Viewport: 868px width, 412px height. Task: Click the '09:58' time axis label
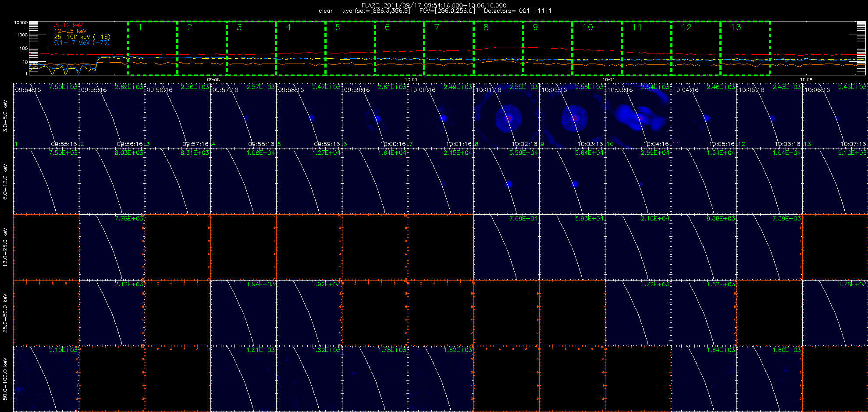tap(213, 80)
